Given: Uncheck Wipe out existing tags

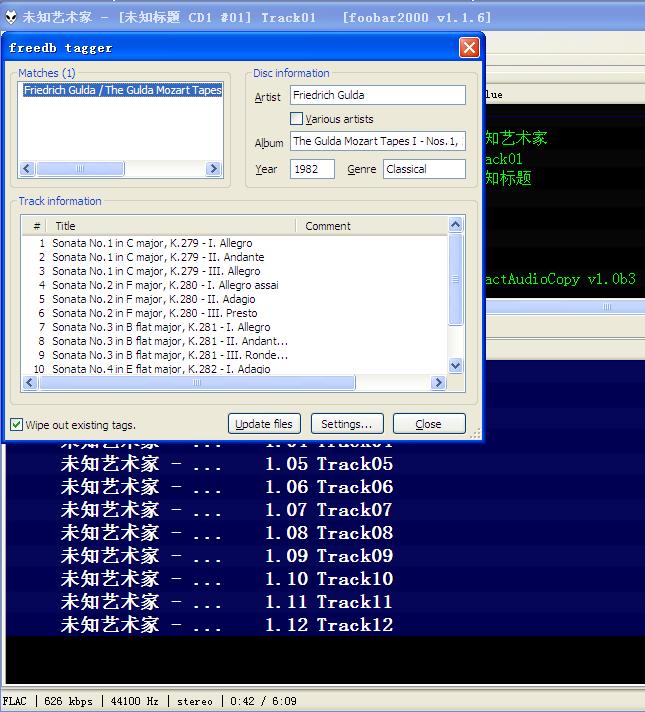Looking at the screenshot, I should point(16,425).
